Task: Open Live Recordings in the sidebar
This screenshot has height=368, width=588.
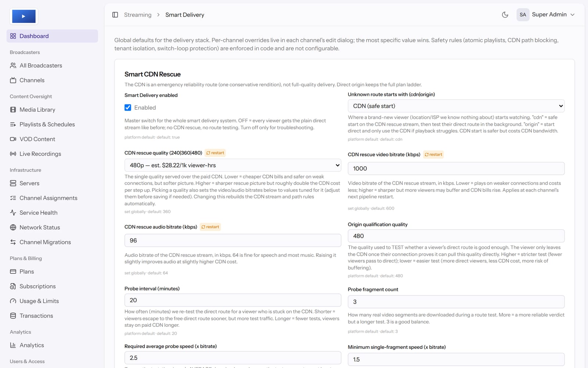Action: pyautogui.click(x=52, y=154)
